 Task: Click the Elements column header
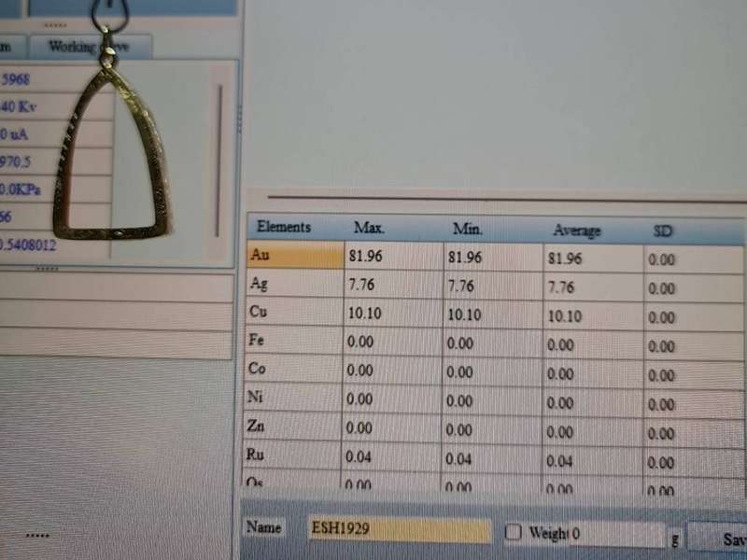pyautogui.click(x=284, y=227)
